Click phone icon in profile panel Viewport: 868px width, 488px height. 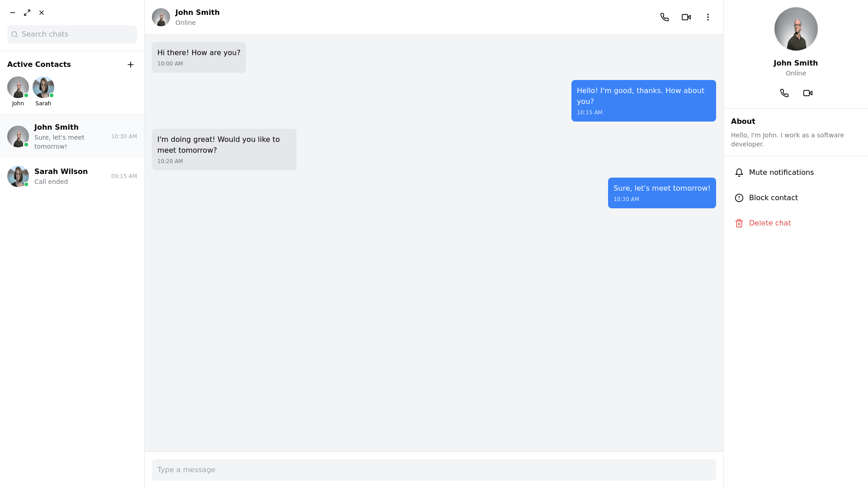tap(784, 93)
